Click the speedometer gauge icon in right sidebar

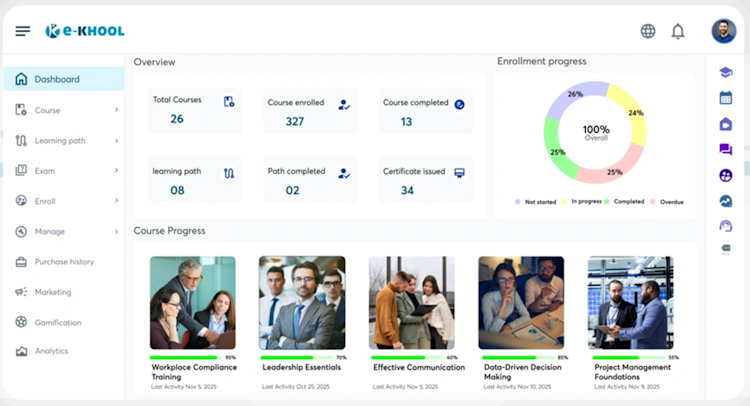726,226
